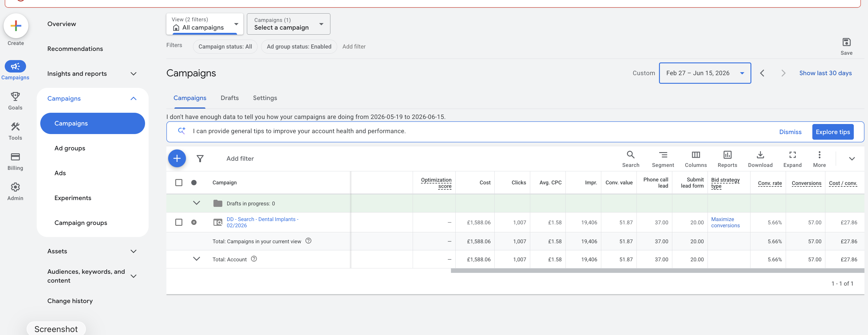
Task: Open the Segment tool
Action: [663, 159]
